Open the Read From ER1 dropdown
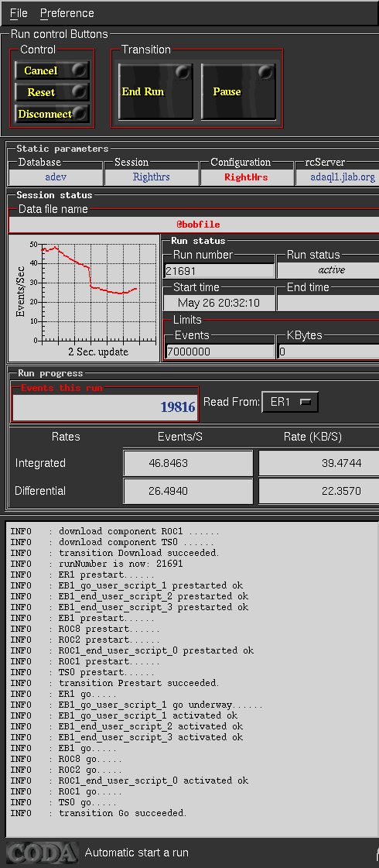The image size is (379, 868). (x=290, y=403)
